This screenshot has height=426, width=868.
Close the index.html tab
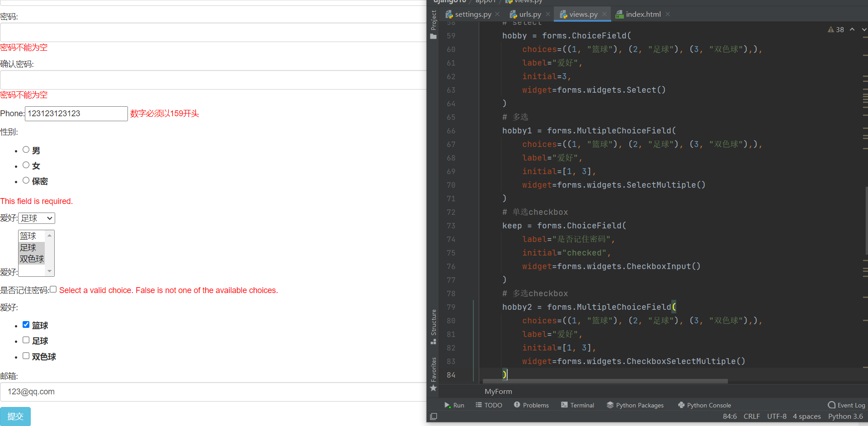668,14
